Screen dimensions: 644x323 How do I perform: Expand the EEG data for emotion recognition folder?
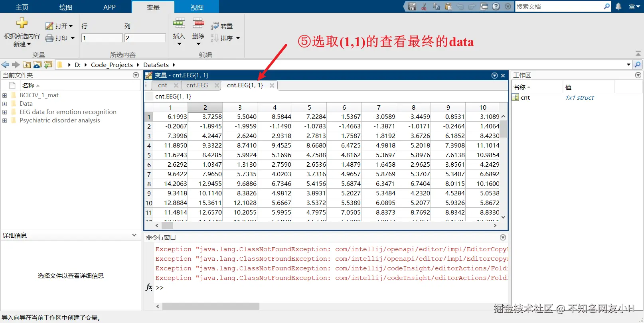point(4,112)
